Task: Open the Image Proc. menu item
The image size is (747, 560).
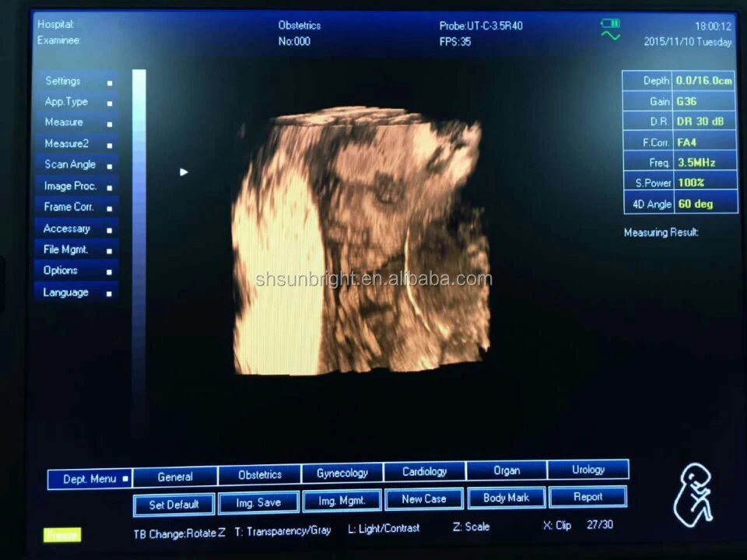Action: pos(76,186)
